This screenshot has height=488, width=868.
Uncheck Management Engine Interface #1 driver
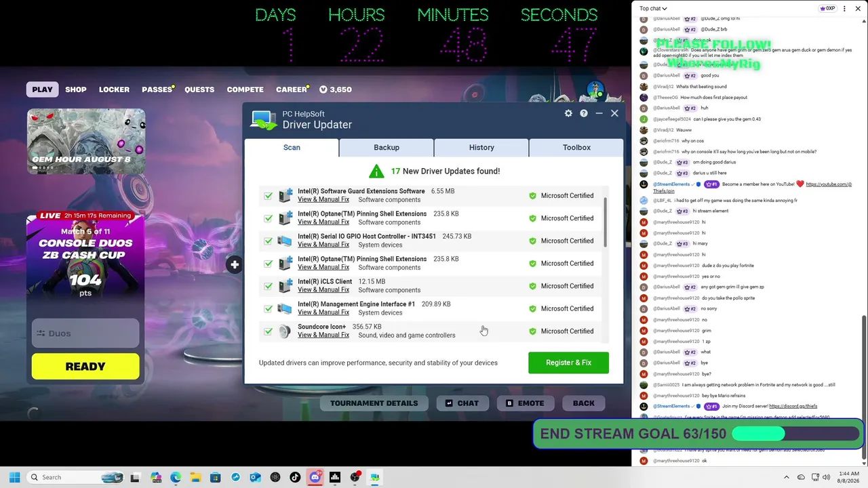click(269, 308)
